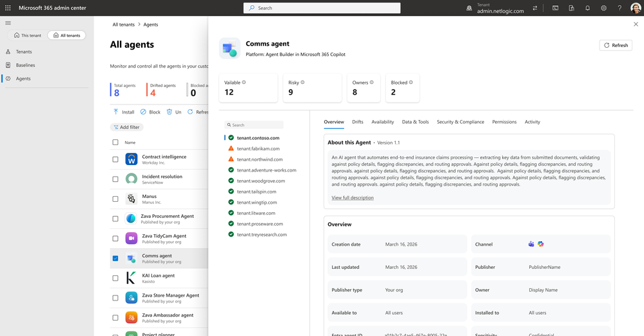This screenshot has width=644, height=336.
Task: Open the settings gear in header
Action: click(603, 8)
